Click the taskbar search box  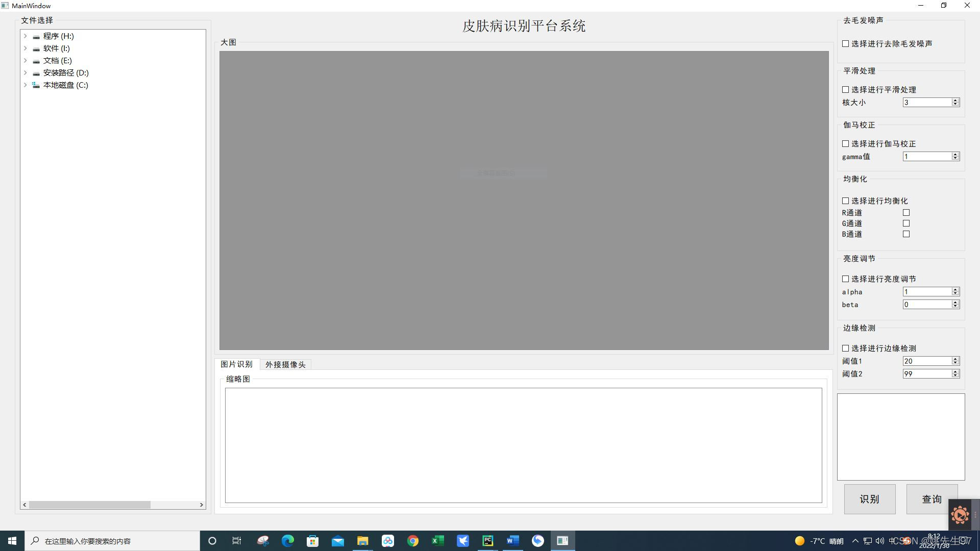[112, 541]
